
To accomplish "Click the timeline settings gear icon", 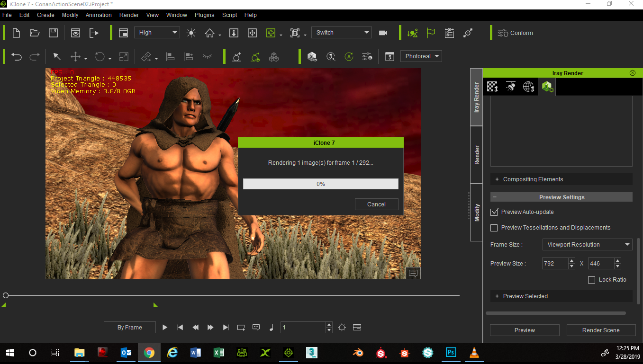I will pyautogui.click(x=342, y=327).
